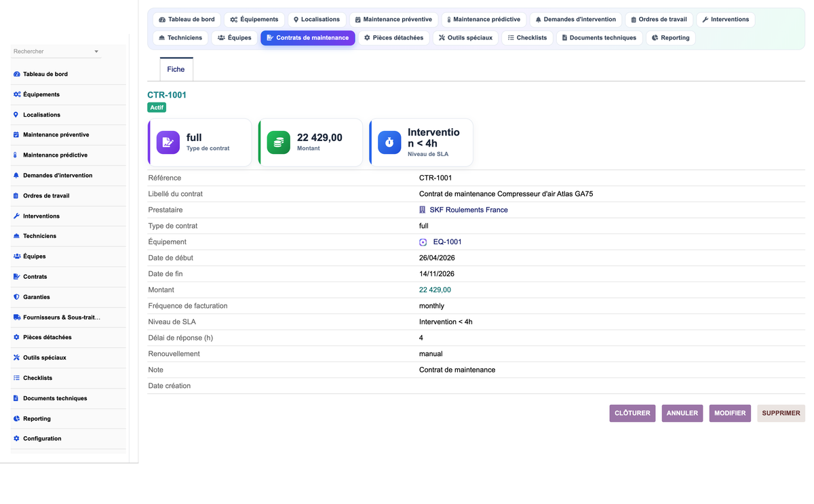This screenshot has width=814, height=504.
Task: Click the map pin icon beside sidebar Localisations
Action: pos(16,115)
